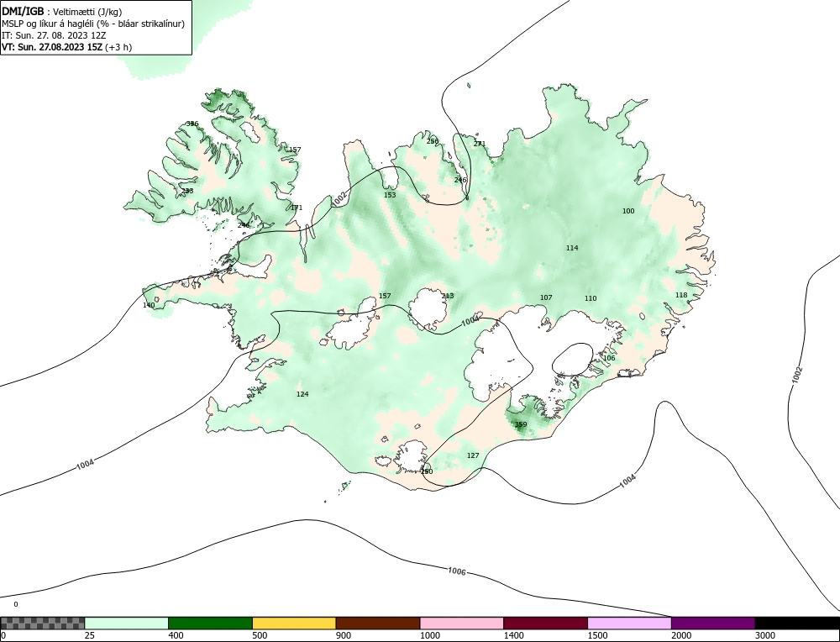Click the 118 value near the east coast
This screenshot has height=642, width=840.
[x=681, y=295]
